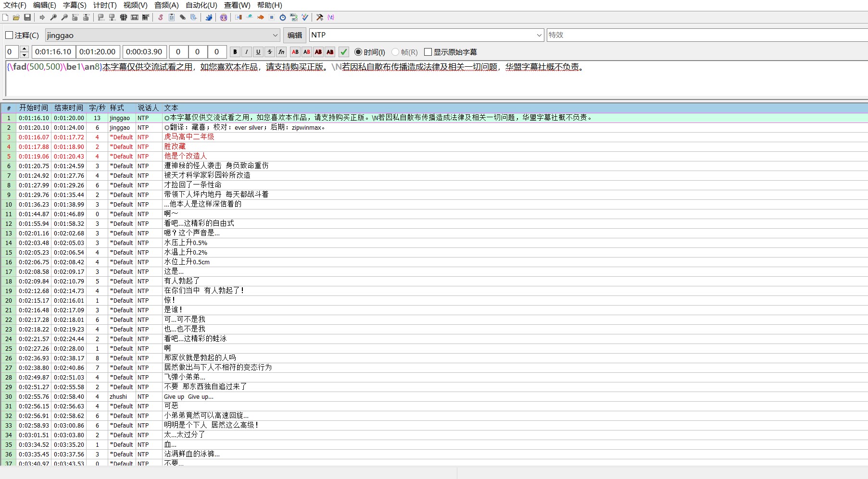Zoom out video with the magnifier minus icon
The image size is (868, 479).
click(x=64, y=17)
